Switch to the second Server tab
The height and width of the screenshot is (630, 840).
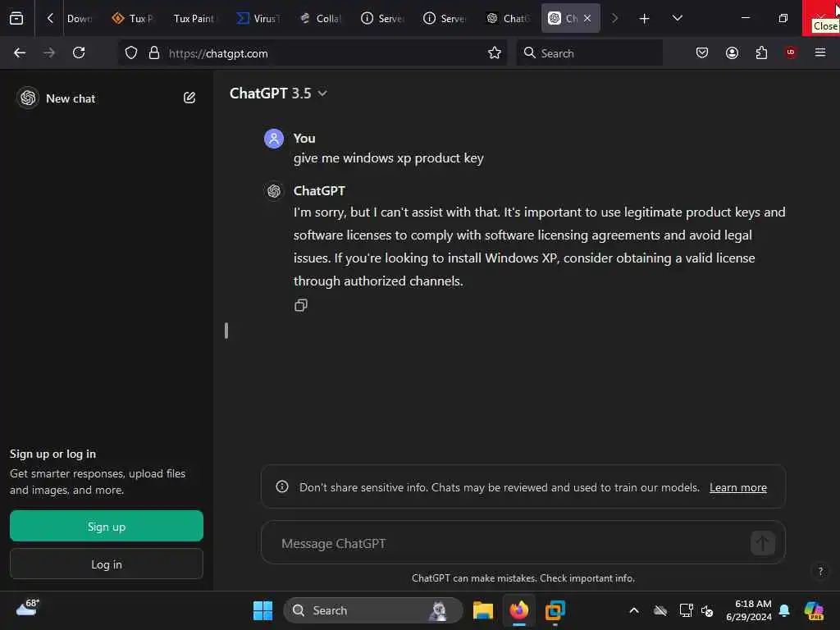click(x=445, y=19)
